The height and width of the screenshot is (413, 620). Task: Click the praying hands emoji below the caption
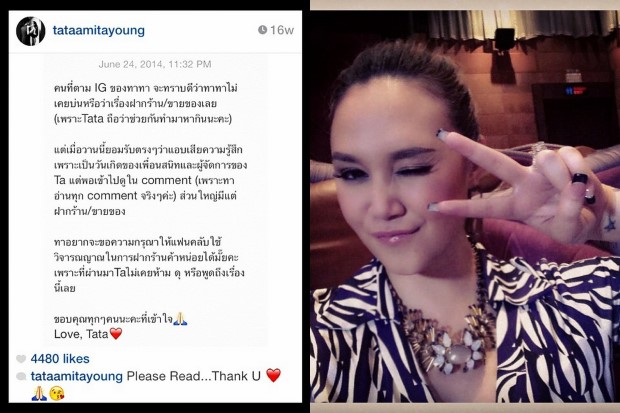[x=39, y=393]
